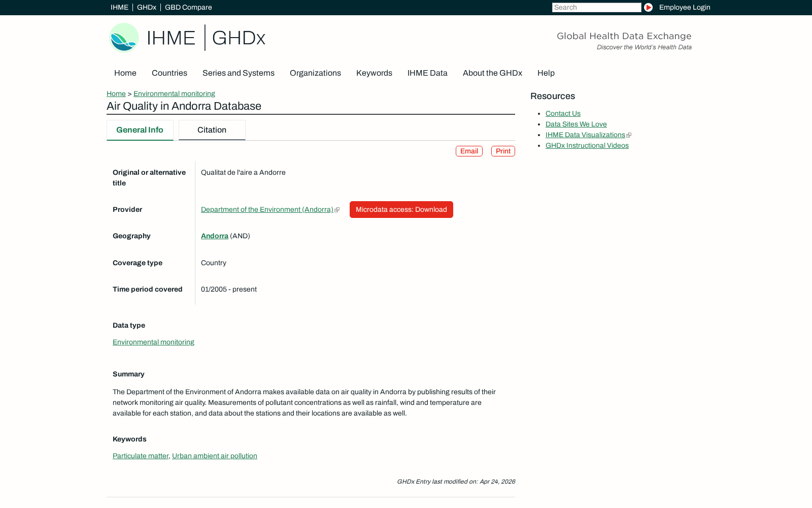Open the Home menu item
Image resolution: width=812 pixels, height=508 pixels.
(125, 73)
